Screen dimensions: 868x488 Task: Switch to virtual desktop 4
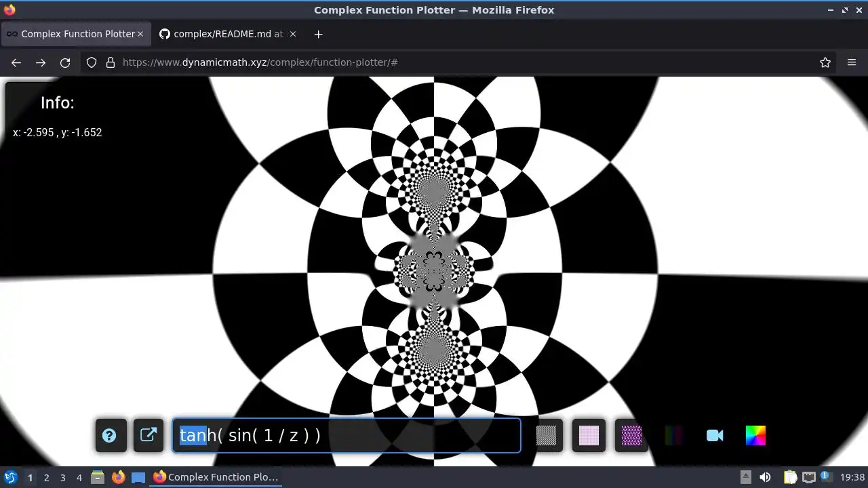pyautogui.click(x=79, y=478)
